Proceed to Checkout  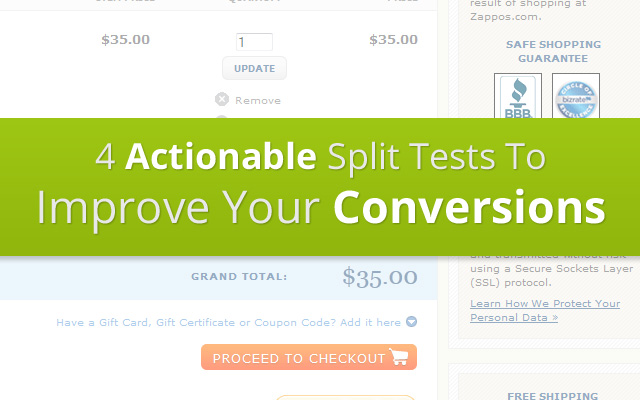click(x=308, y=358)
